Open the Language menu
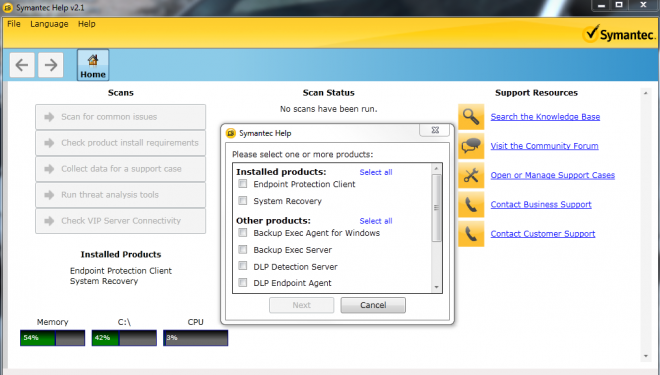Image resolution: width=660 pixels, height=375 pixels. tap(49, 24)
